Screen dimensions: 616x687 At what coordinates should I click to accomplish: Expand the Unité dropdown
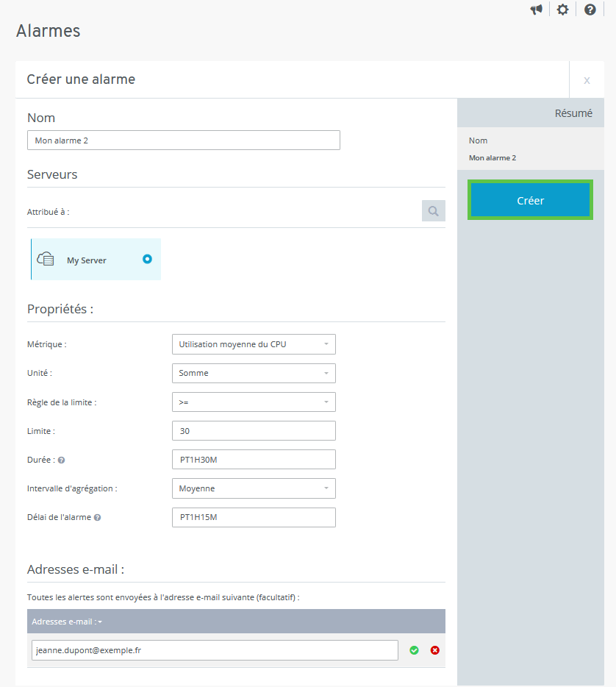pos(254,373)
